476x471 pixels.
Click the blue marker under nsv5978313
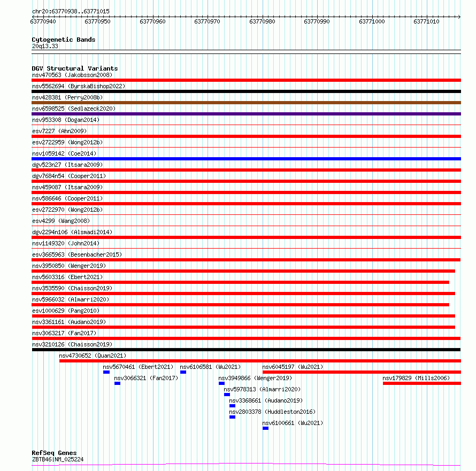click(x=227, y=395)
